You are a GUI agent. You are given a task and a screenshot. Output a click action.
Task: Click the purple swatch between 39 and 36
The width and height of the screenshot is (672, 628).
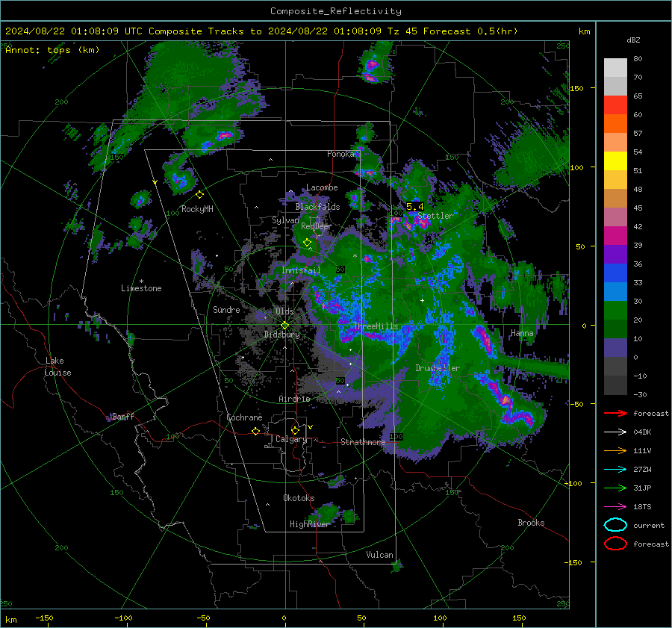click(615, 255)
